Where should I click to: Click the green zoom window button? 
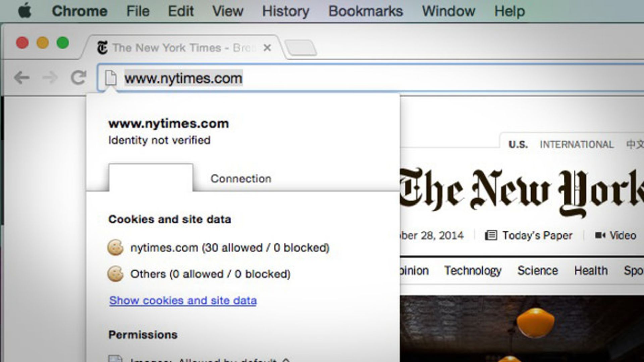click(x=63, y=43)
